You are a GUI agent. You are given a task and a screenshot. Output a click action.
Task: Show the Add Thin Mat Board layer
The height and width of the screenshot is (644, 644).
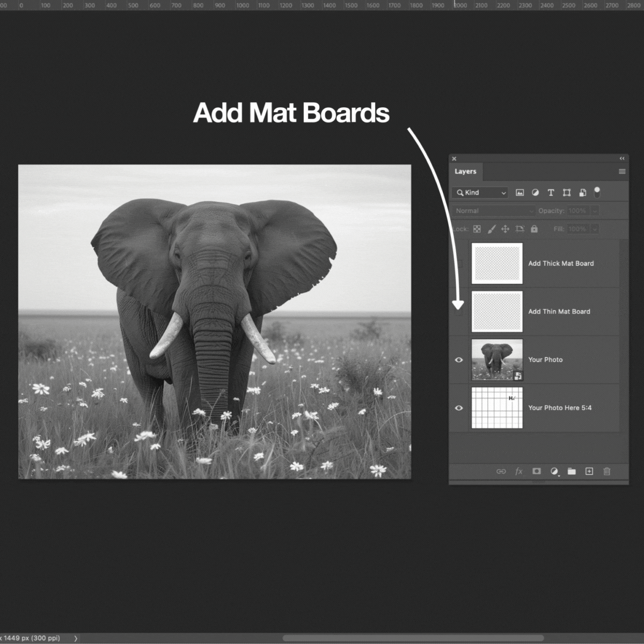(x=459, y=312)
